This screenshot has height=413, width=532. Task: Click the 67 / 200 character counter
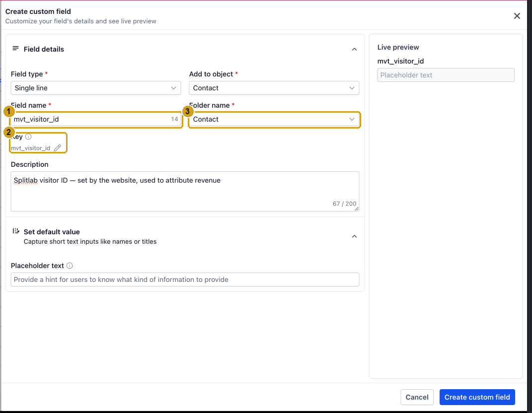(344, 204)
